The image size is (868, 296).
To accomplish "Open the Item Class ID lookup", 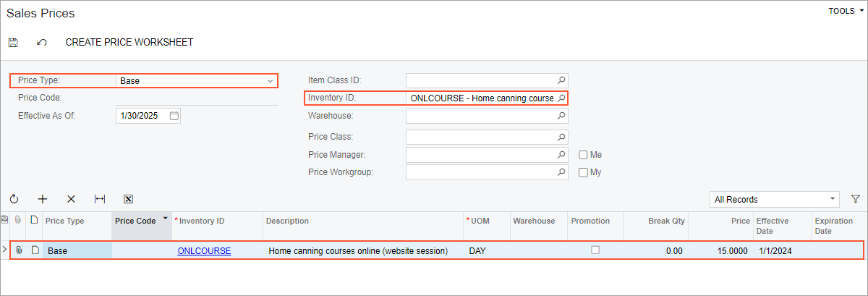I will click(561, 80).
